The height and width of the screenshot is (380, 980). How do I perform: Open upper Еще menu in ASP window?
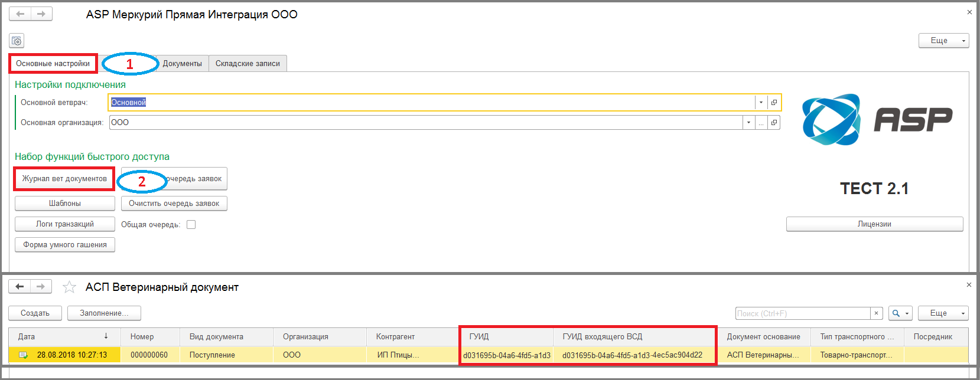943,41
